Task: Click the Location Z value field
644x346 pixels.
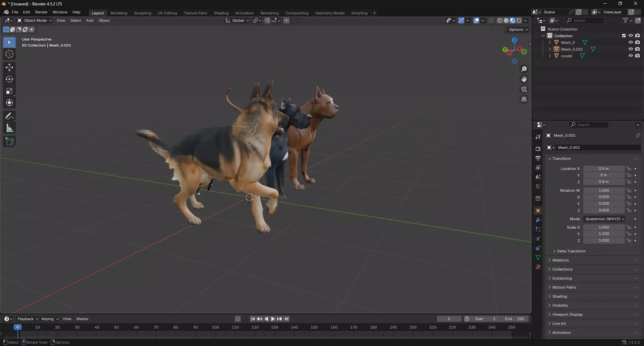Action: pyautogui.click(x=604, y=182)
